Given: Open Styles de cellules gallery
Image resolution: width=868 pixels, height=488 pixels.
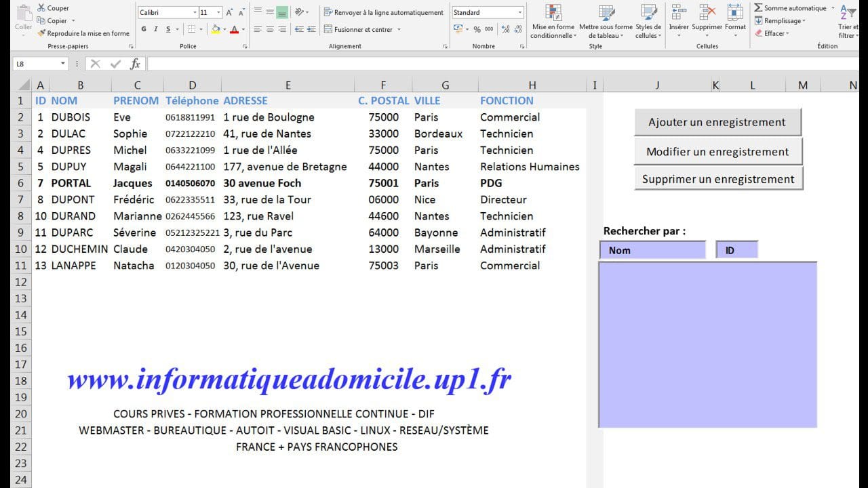Looking at the screenshot, I should [648, 21].
